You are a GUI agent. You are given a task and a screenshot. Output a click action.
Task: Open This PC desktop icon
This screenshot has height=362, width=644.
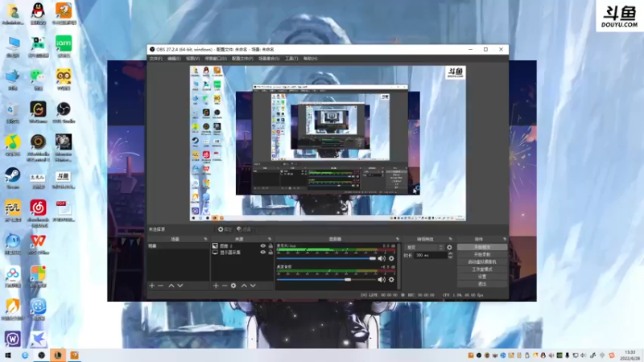(13, 46)
